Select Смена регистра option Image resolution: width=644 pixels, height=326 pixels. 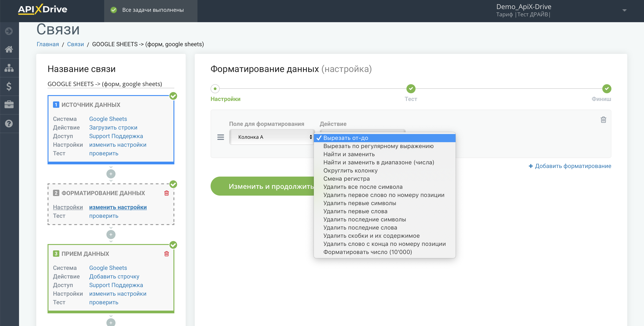pyautogui.click(x=384, y=178)
